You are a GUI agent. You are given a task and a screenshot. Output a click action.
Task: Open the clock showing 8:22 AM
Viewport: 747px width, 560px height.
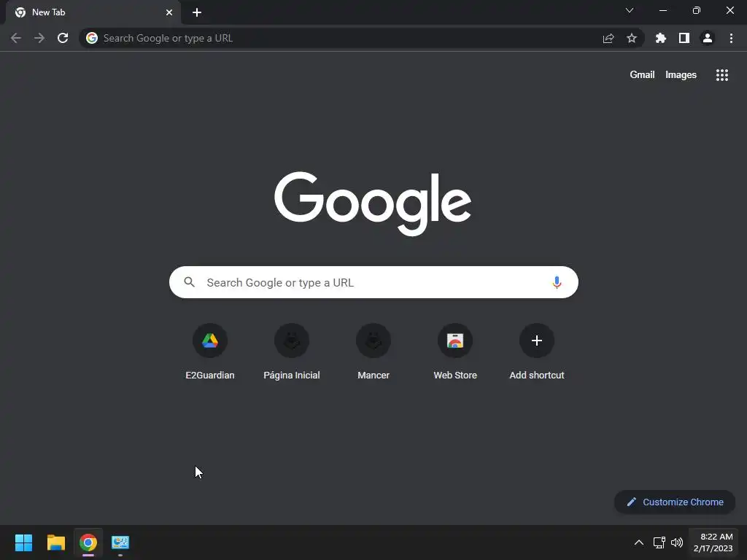point(713,542)
